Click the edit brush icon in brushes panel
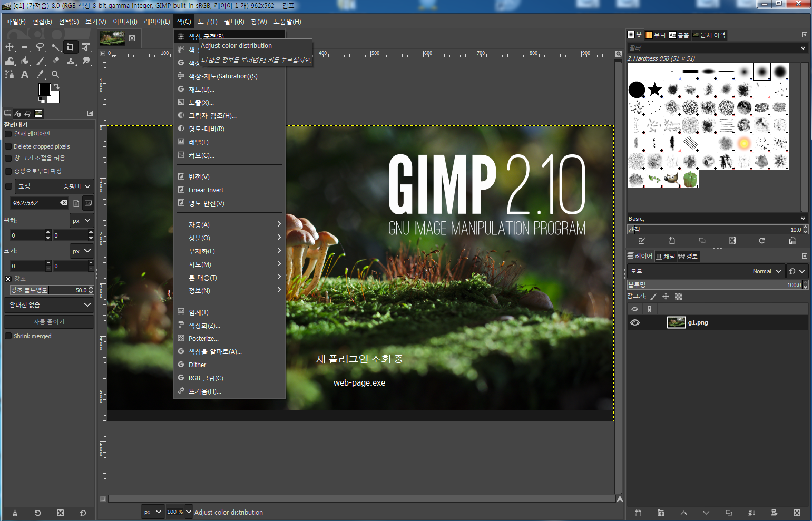812x521 pixels. [642, 241]
